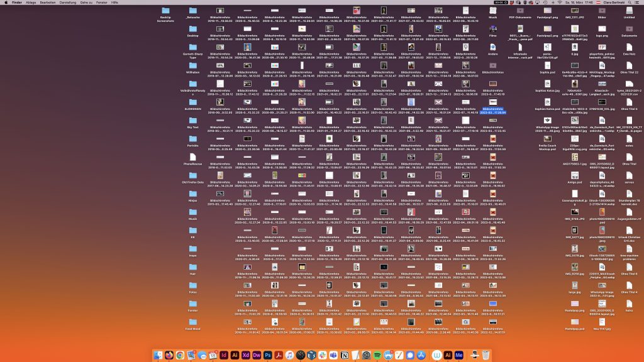Open Spotify from the dock
The width and height of the screenshot is (644, 362).
(377, 355)
